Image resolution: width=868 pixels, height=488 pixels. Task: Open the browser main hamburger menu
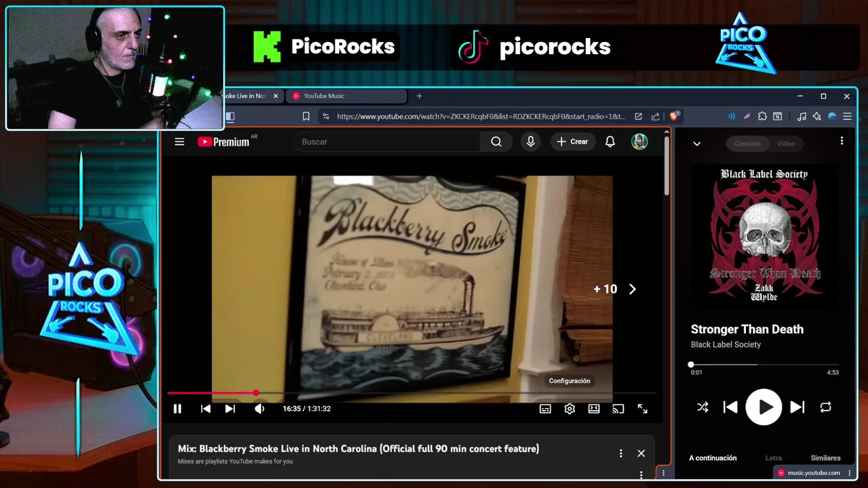847,117
